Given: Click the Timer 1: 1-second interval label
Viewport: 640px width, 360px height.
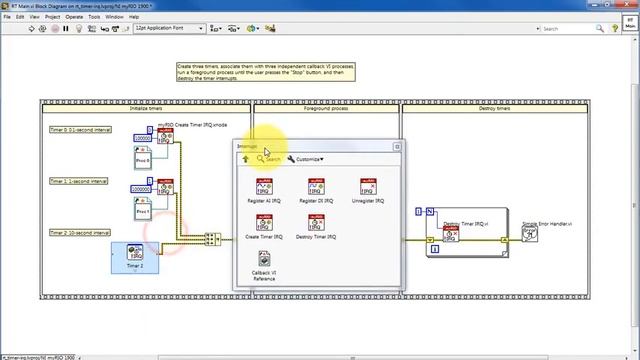Looking at the screenshot, I should coord(79,181).
